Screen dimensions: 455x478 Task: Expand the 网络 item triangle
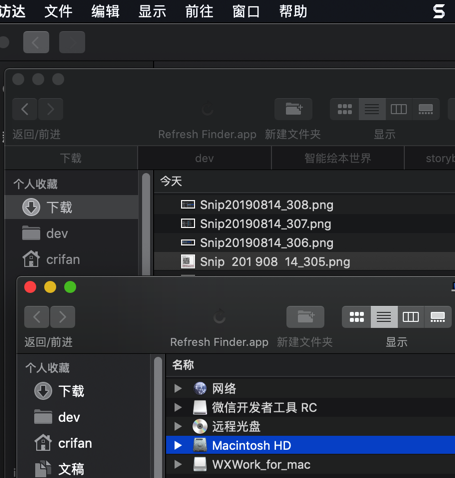click(x=178, y=388)
